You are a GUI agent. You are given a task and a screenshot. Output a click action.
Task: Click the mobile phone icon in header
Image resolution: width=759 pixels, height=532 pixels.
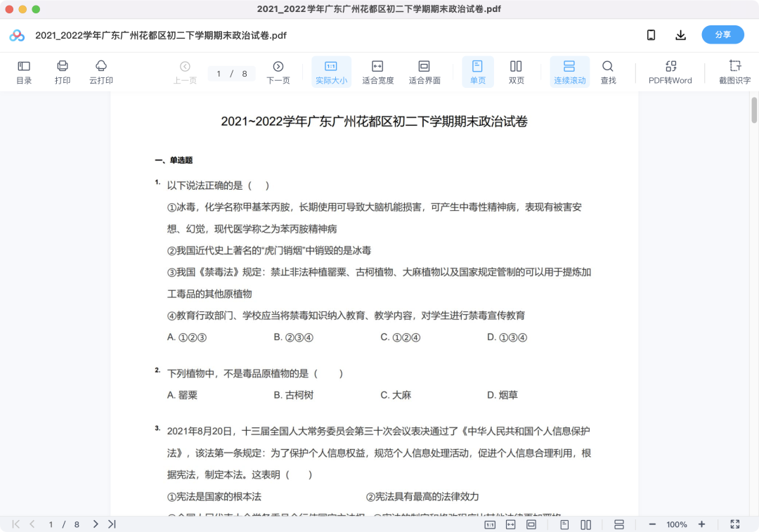651,35
